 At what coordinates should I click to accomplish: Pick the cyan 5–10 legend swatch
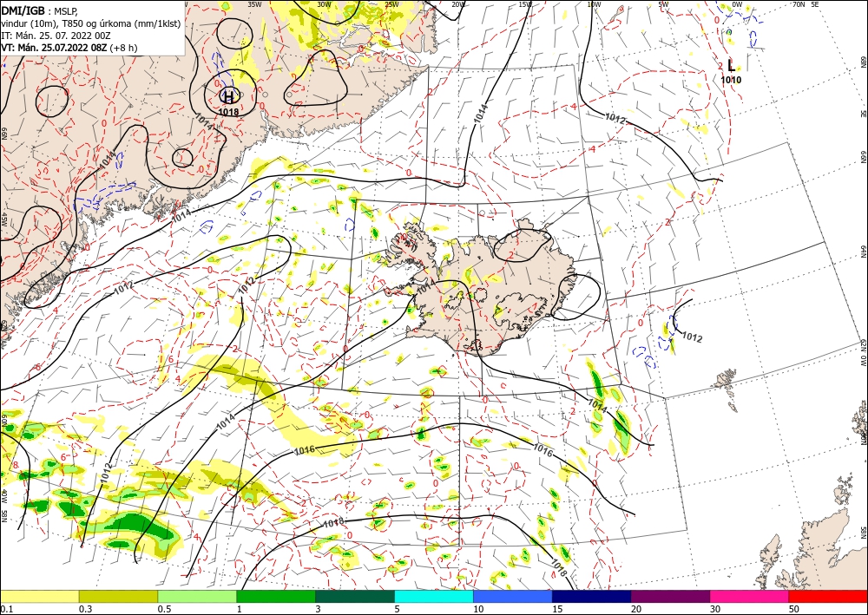coord(434,596)
